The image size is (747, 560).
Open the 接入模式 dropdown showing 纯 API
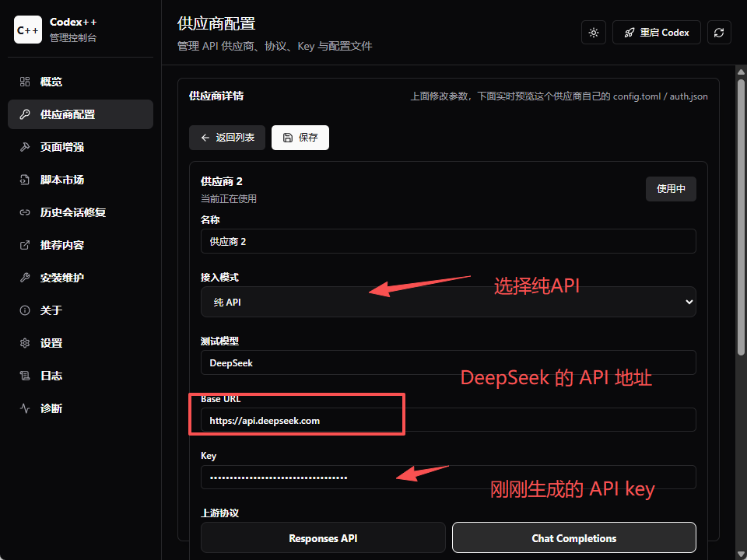point(448,302)
